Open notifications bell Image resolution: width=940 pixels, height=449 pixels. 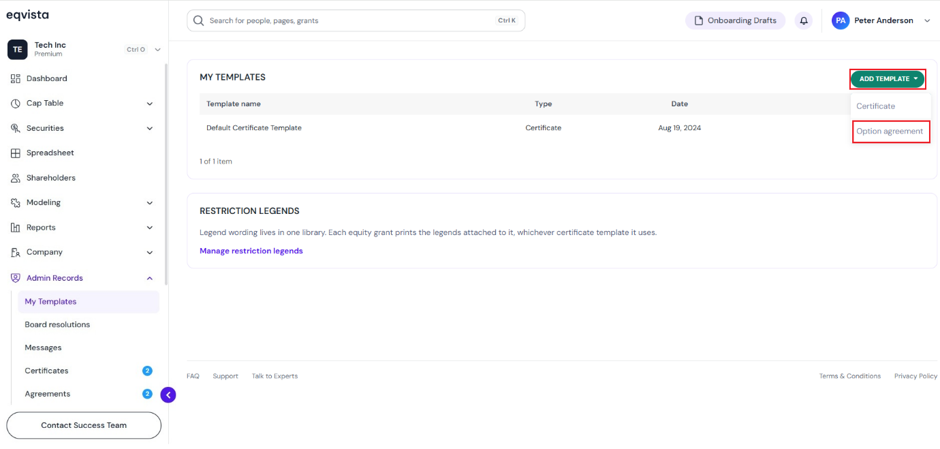804,20
